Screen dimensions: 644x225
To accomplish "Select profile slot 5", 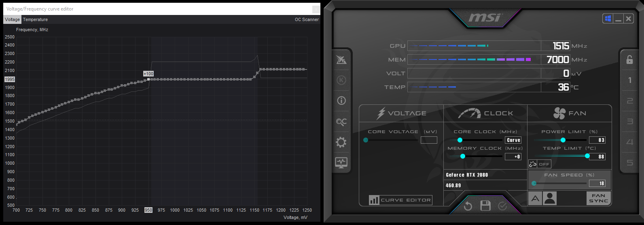I will point(629,163).
